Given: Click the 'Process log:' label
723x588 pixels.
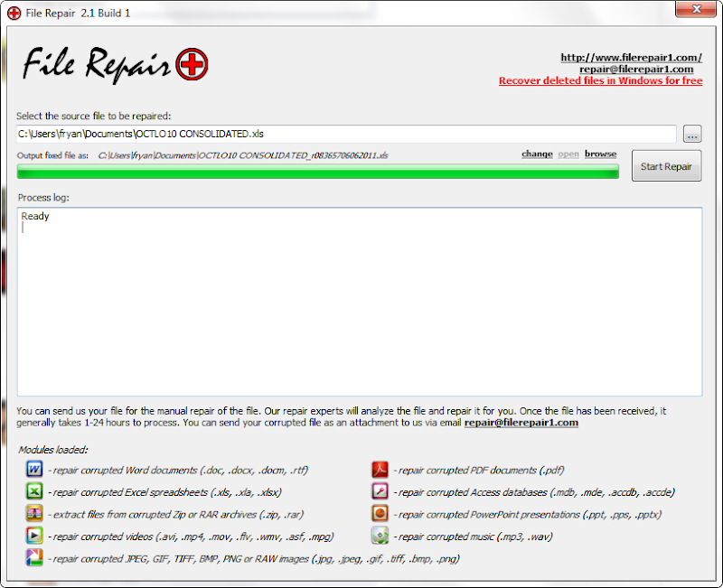Looking at the screenshot, I should (x=43, y=198).
